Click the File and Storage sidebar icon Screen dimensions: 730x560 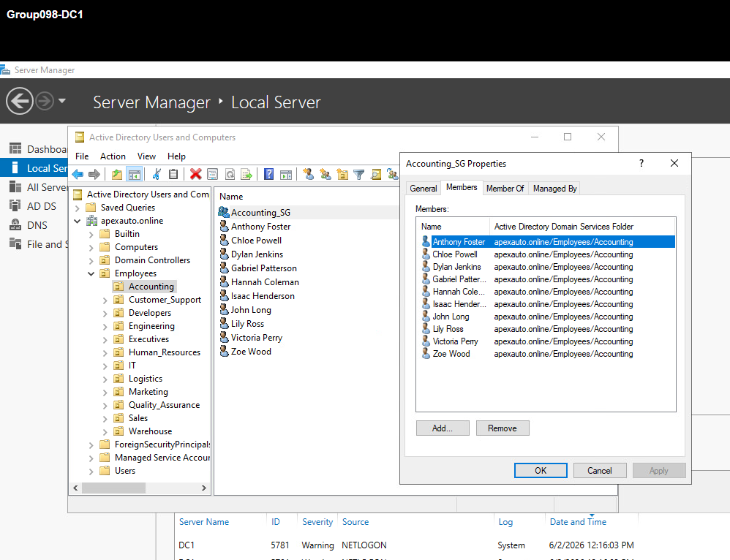15,244
